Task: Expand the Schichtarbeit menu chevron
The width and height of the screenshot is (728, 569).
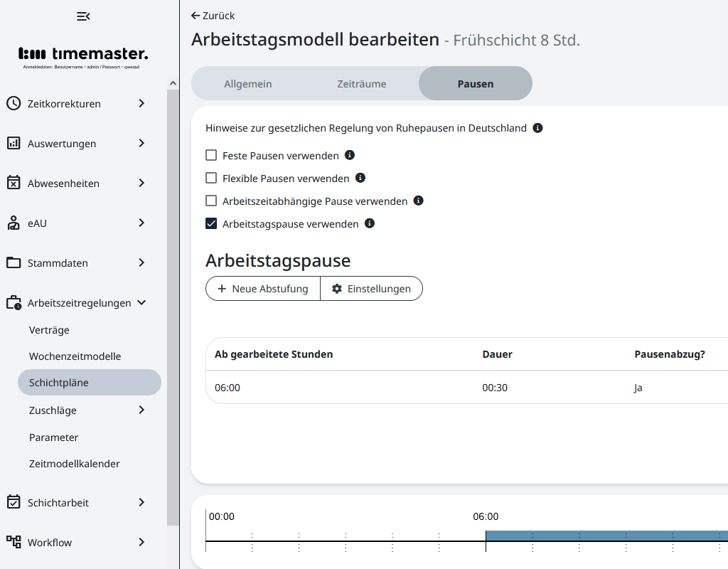Action: coord(140,502)
